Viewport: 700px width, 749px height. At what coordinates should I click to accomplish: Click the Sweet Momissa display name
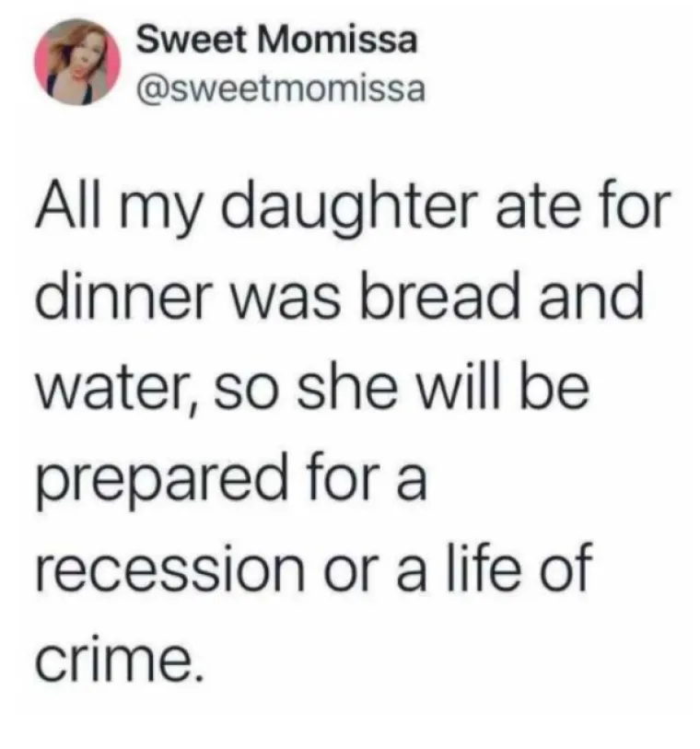pyautogui.click(x=277, y=41)
